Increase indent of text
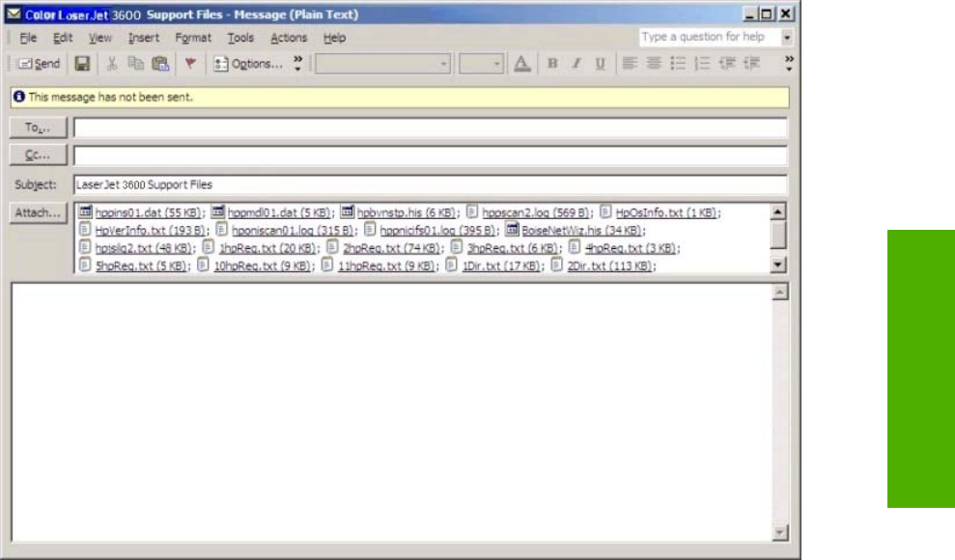 [751, 64]
